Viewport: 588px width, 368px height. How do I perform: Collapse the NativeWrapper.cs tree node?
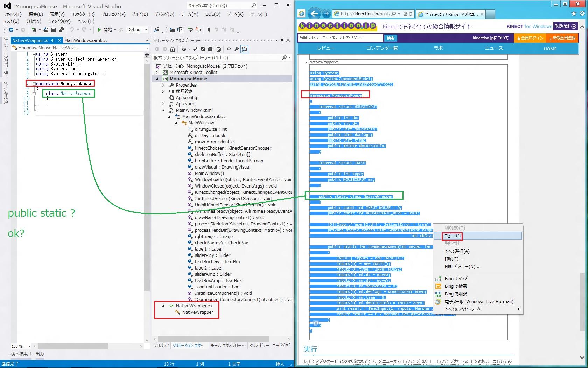pos(163,306)
